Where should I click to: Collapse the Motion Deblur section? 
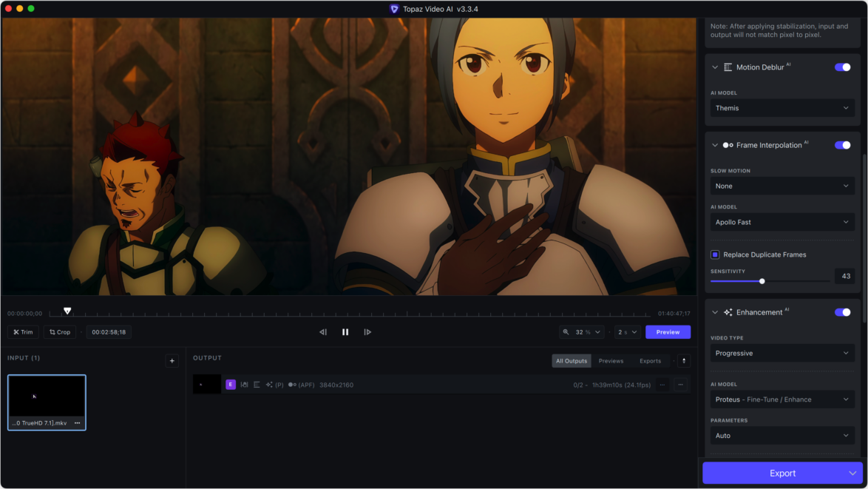[x=715, y=67]
